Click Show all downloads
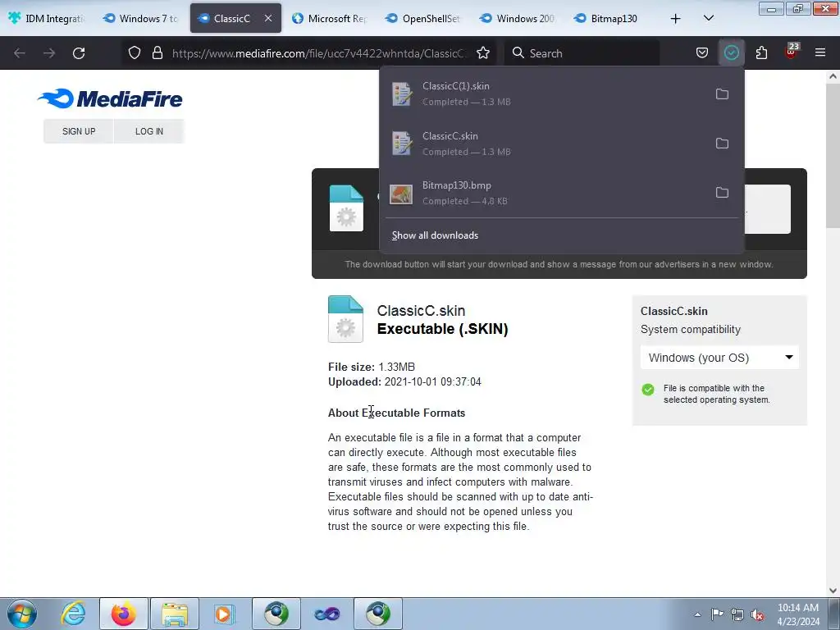The height and width of the screenshot is (630, 840). tap(435, 235)
